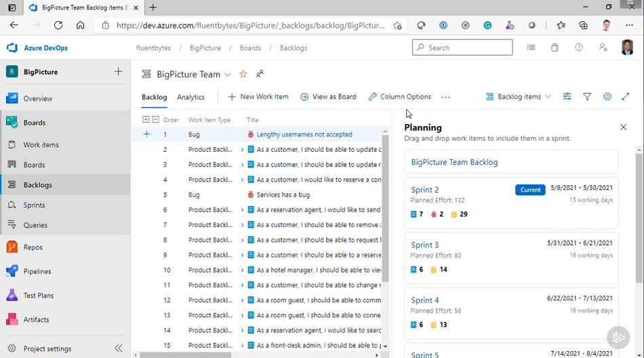Screen dimensions: 644x358
Task: Expand backlog row 4 chevron
Action: click(242, 180)
